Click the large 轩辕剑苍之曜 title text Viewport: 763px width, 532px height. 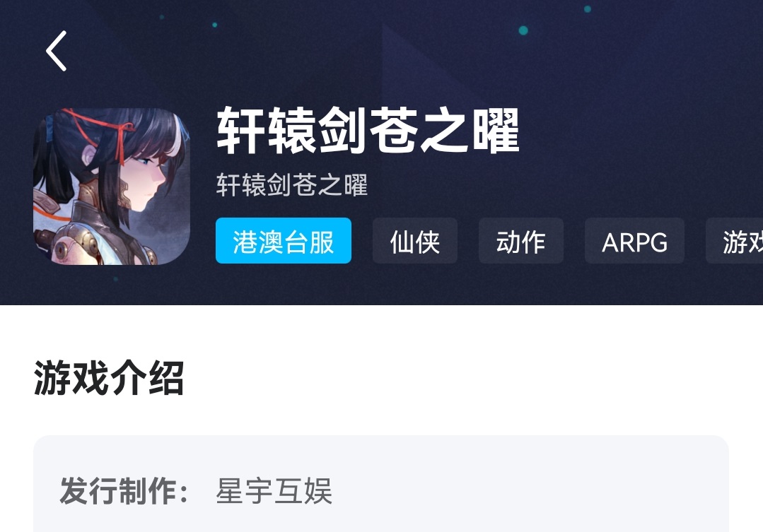point(368,130)
